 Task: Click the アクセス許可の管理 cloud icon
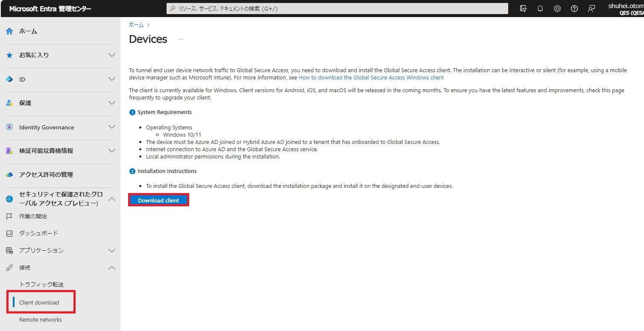click(x=9, y=175)
